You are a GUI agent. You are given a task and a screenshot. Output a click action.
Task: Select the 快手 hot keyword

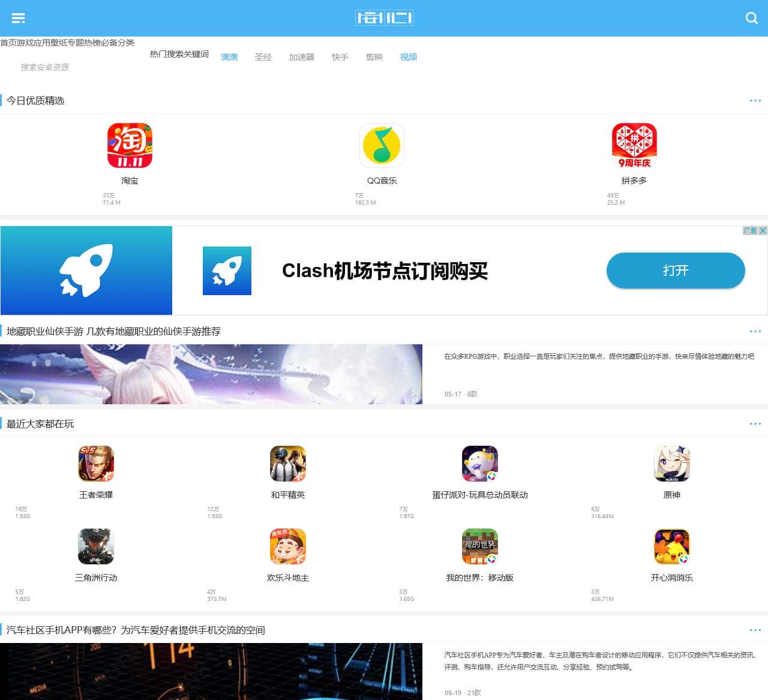(340, 57)
